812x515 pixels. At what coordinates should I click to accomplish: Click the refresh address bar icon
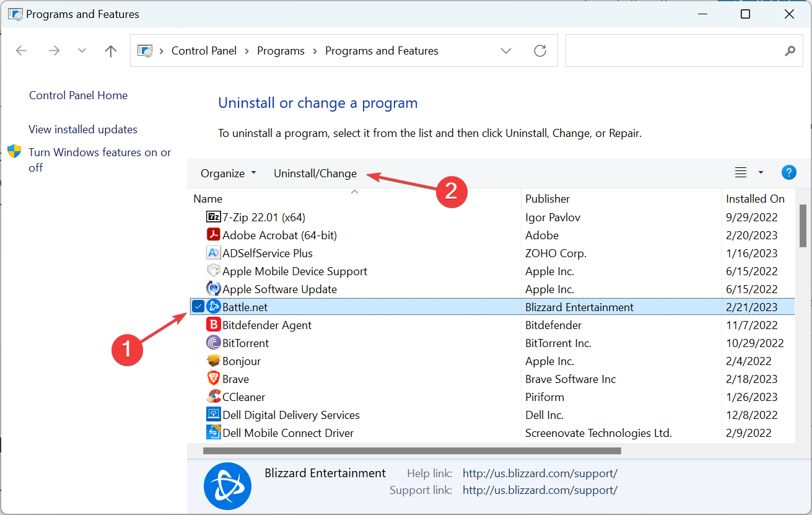(540, 51)
